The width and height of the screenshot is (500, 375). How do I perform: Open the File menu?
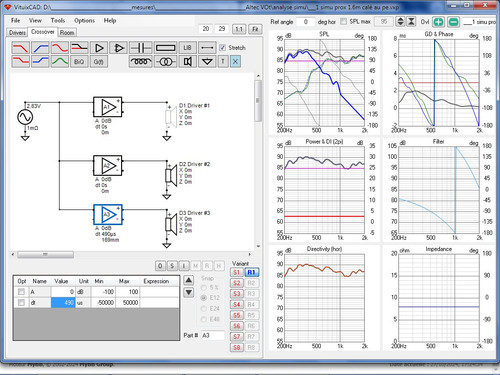16,20
